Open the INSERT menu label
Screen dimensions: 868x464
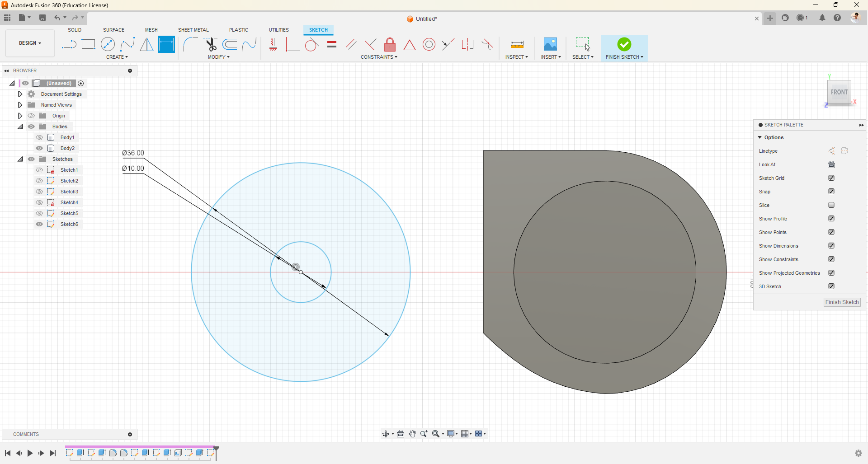click(x=551, y=57)
